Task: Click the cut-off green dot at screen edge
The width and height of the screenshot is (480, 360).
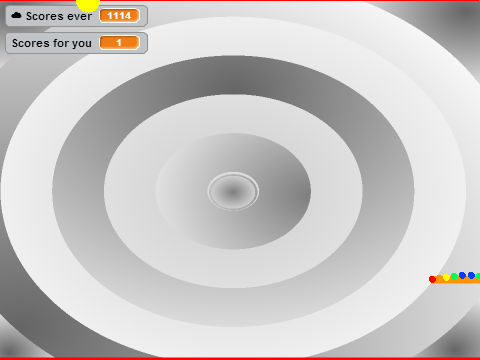Action: tap(478, 276)
